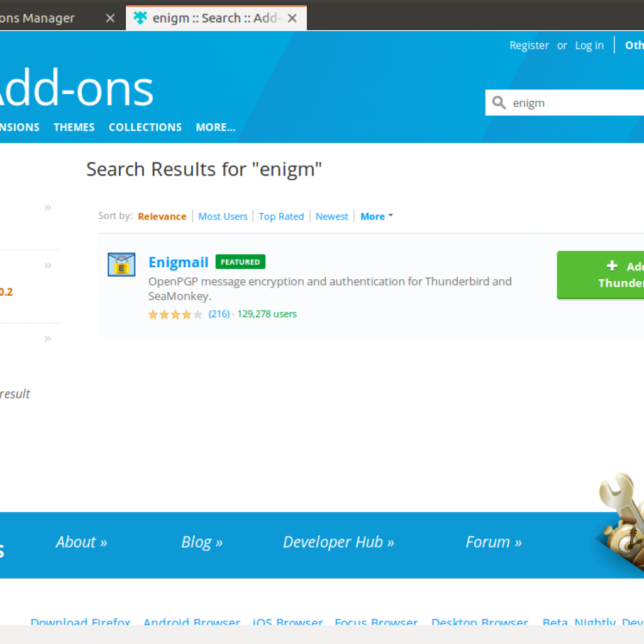644x644 pixels.
Task: Open the Developer Hub footer link
Action: click(x=338, y=542)
